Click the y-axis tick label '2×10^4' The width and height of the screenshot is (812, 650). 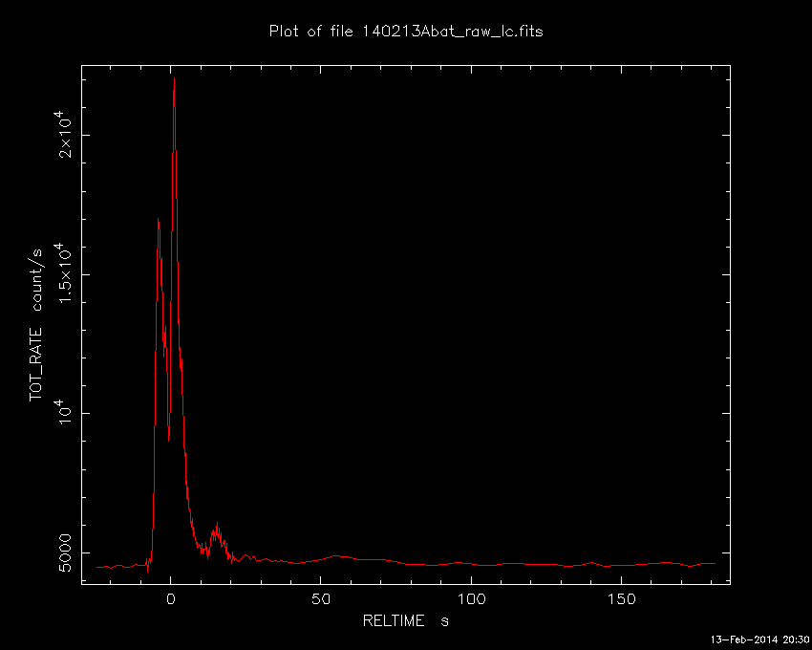click(x=64, y=135)
